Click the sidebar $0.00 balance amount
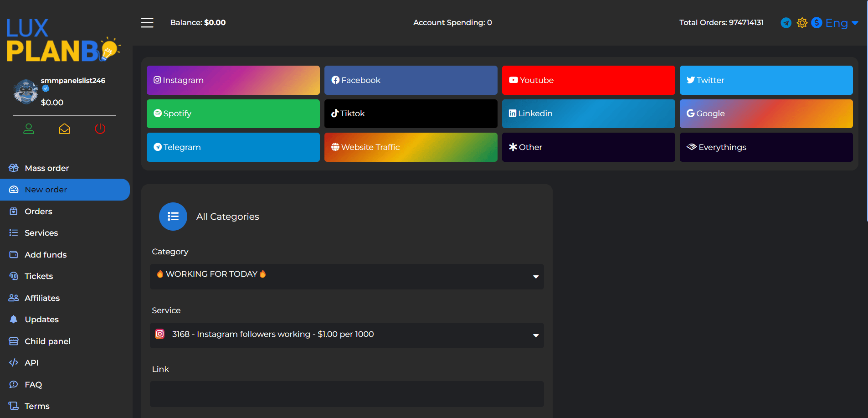This screenshot has width=868, height=418. click(x=52, y=103)
